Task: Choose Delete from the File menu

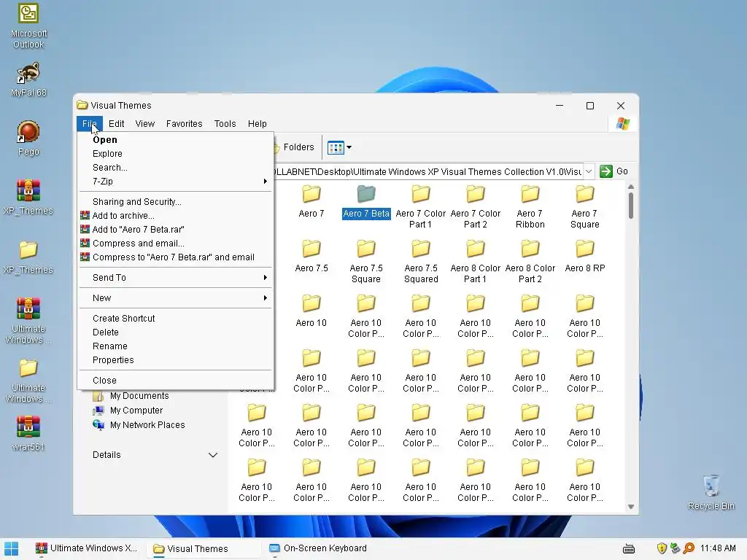Action: (x=175, y=332)
